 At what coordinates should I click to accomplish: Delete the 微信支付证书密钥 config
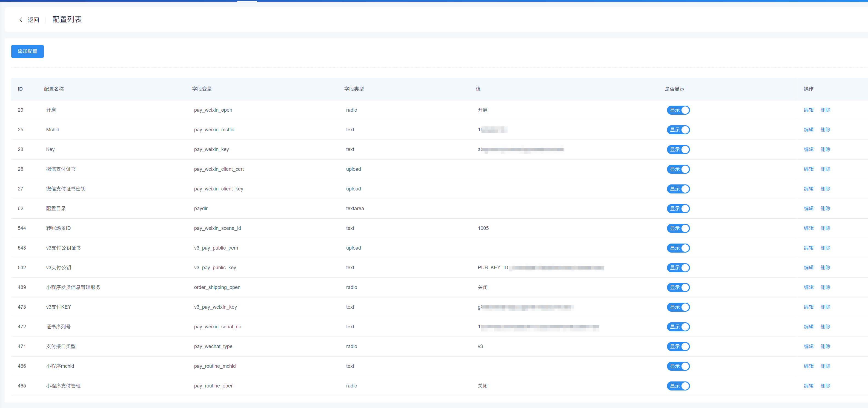[x=825, y=189]
